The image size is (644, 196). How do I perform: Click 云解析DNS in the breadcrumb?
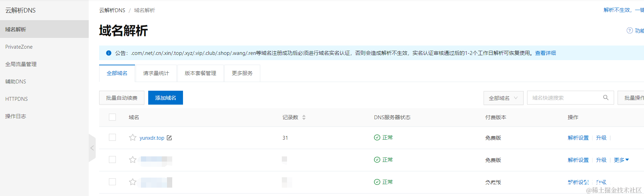pos(112,10)
